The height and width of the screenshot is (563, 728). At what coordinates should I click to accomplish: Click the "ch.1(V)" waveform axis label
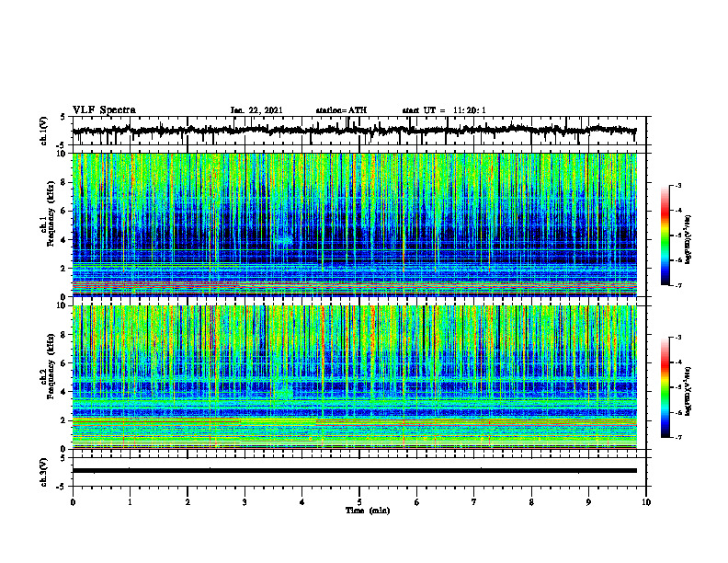tap(44, 131)
